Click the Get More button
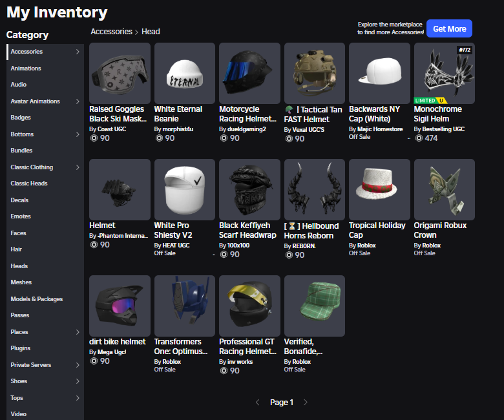The image size is (504, 420). [449, 28]
